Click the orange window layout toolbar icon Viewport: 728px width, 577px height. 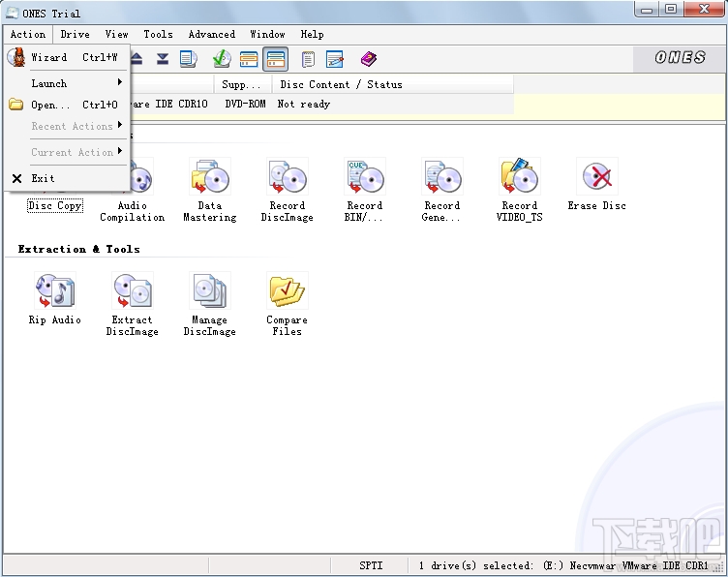click(x=249, y=59)
